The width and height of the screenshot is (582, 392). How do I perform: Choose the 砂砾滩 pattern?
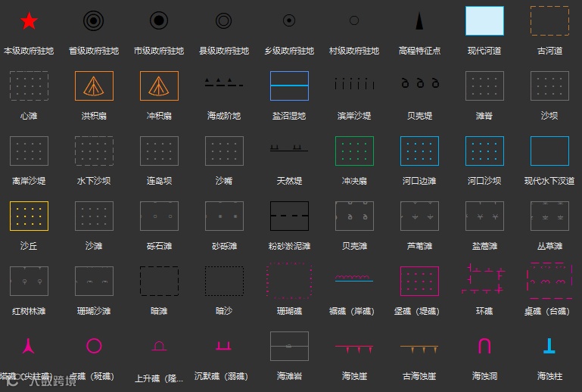[224, 216]
